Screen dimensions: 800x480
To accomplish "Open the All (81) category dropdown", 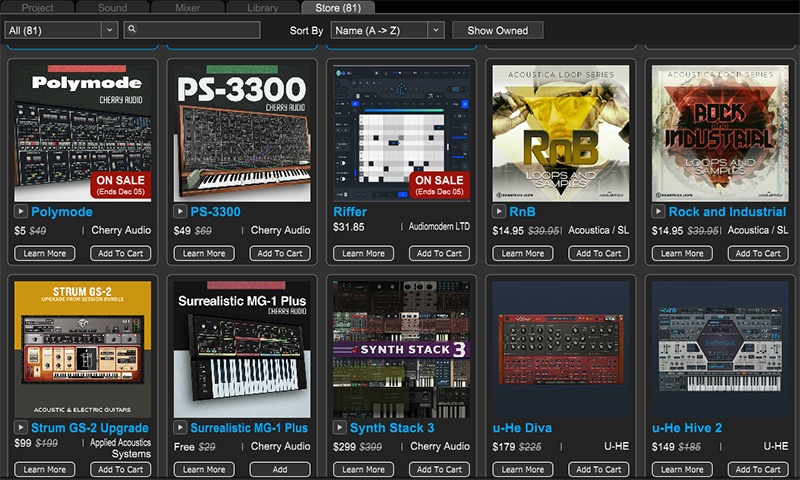I will tap(61, 30).
